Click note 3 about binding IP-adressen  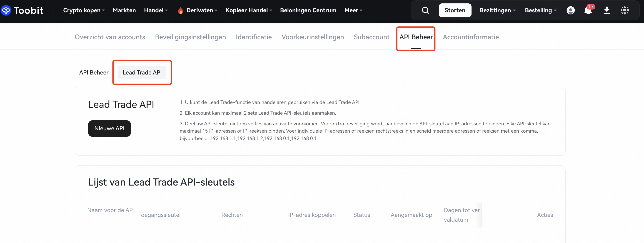point(365,131)
